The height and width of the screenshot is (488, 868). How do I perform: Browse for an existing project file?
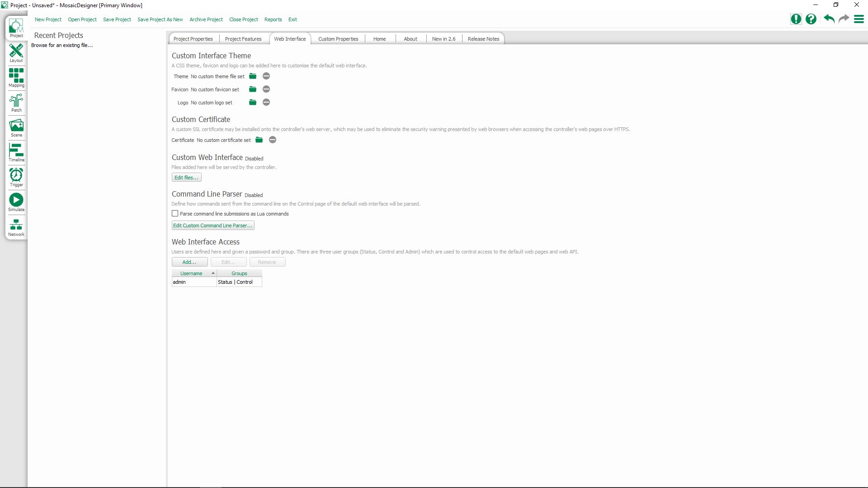pos(61,45)
